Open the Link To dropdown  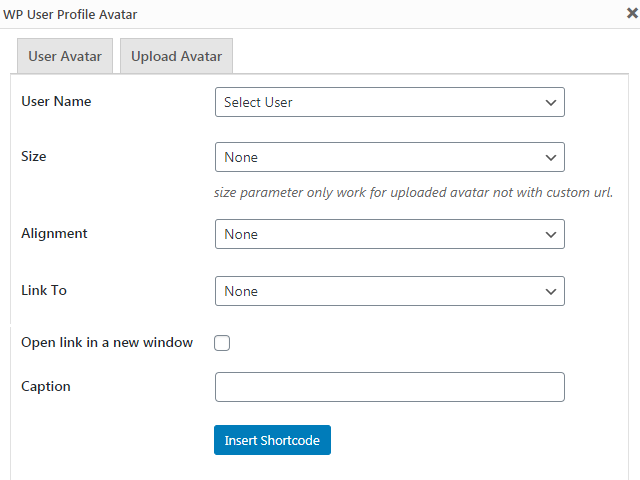[x=390, y=291]
